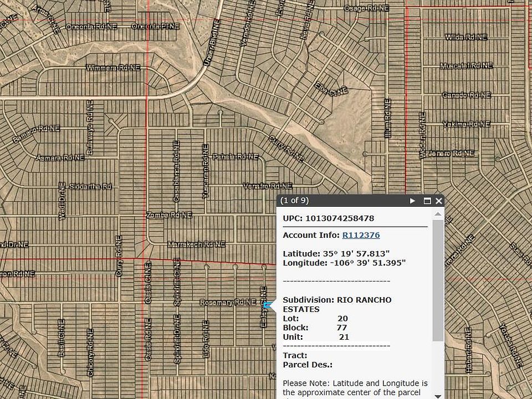The image size is (532, 399).
Task: Click the Zomba Rd NE street label
Action: [170, 215]
